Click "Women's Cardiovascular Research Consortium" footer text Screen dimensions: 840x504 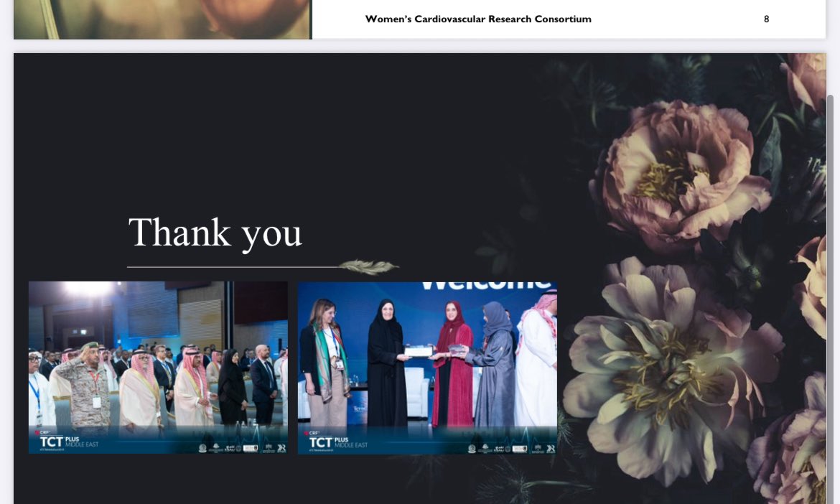(478, 19)
